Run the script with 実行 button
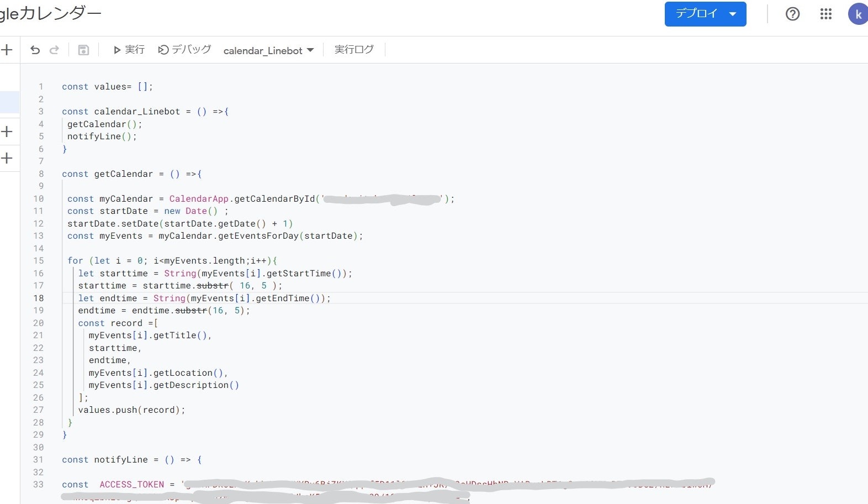This screenshot has width=868, height=504. (129, 50)
